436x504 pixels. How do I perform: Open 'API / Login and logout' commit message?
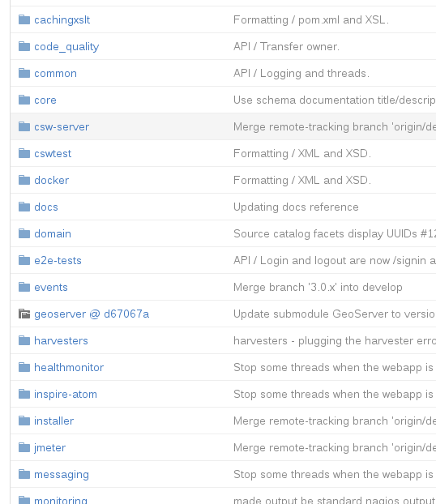coord(335,260)
